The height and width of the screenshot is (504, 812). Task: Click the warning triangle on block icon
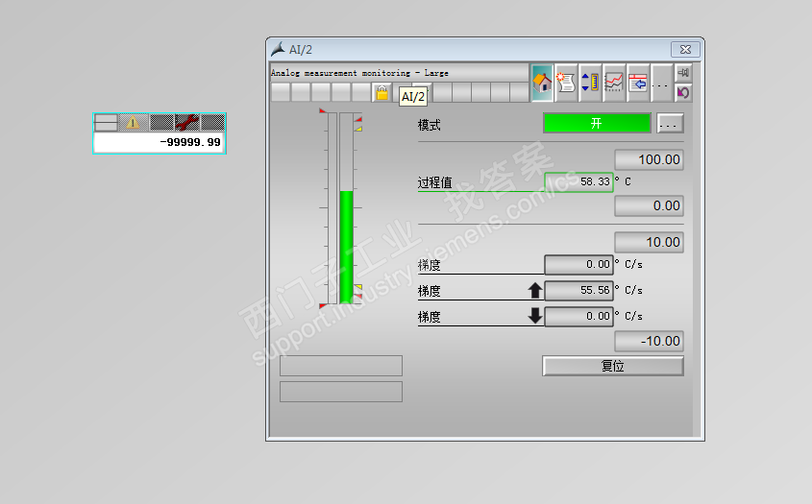coord(133,123)
